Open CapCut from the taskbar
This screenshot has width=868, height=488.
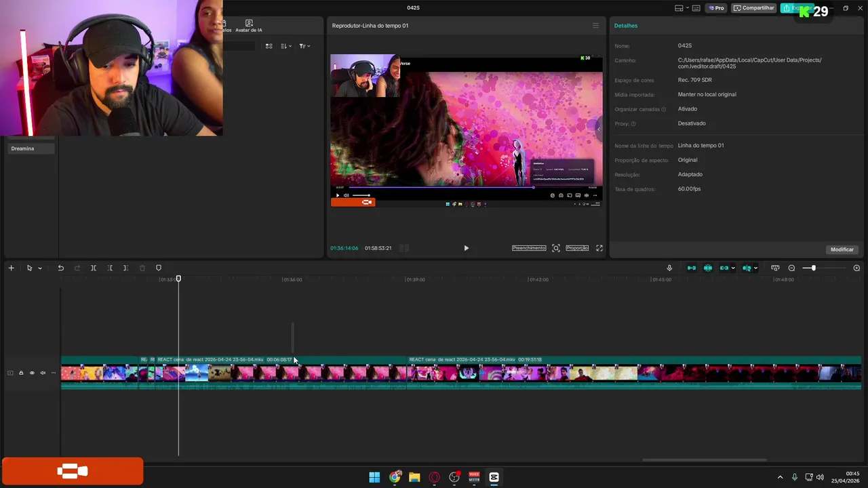(494, 477)
